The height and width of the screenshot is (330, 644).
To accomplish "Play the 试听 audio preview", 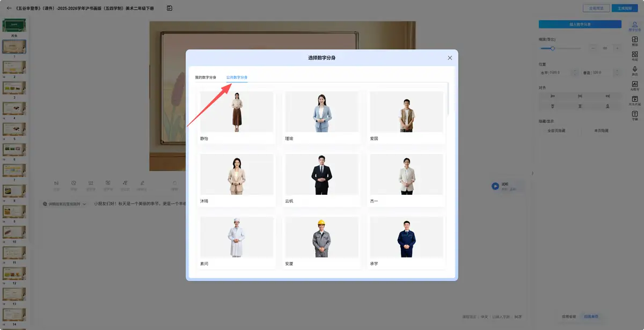I will 495,186.
